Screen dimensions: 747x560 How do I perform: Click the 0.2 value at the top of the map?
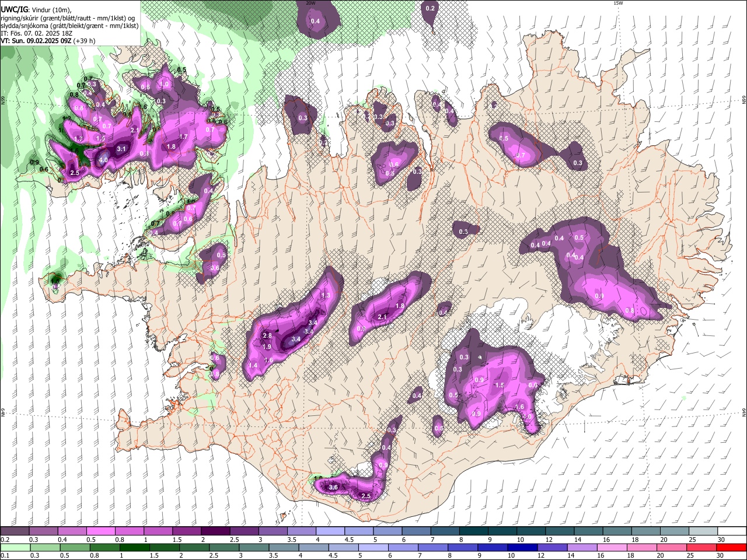(431, 8)
